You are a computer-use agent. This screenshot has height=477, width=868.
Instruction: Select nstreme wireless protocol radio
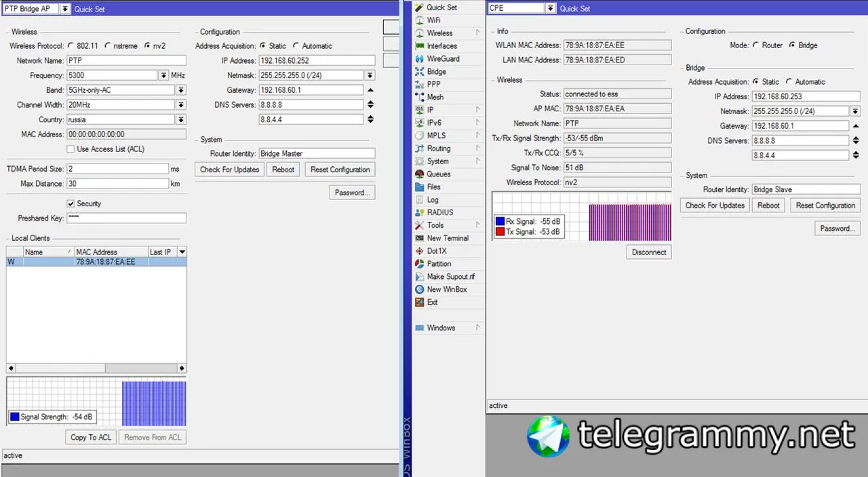[107, 46]
